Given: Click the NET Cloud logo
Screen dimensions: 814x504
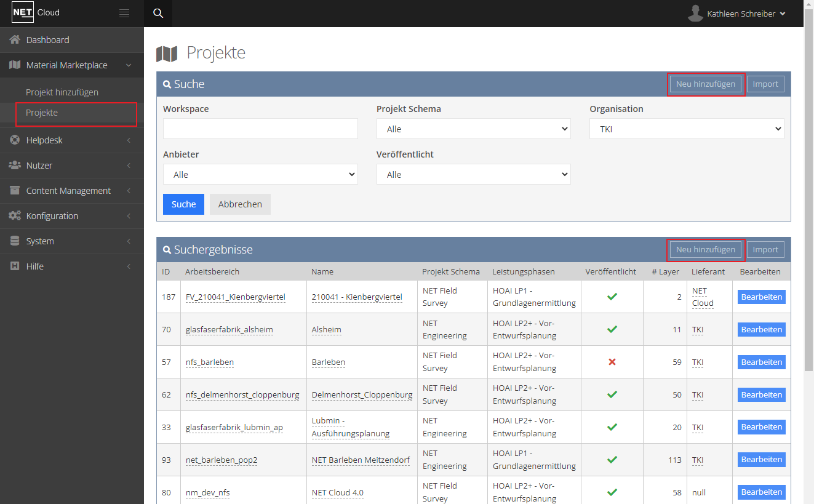Looking at the screenshot, I should tap(36, 12).
